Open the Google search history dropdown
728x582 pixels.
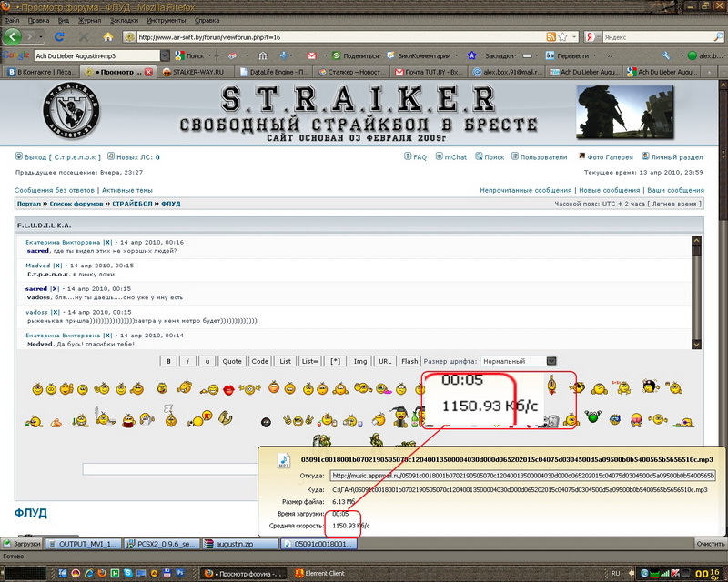[165, 55]
